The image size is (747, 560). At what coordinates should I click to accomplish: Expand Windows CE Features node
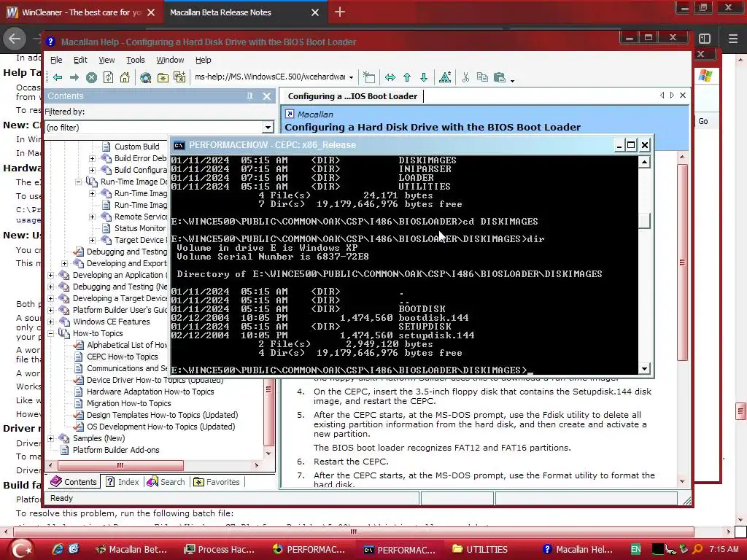pyautogui.click(x=50, y=322)
